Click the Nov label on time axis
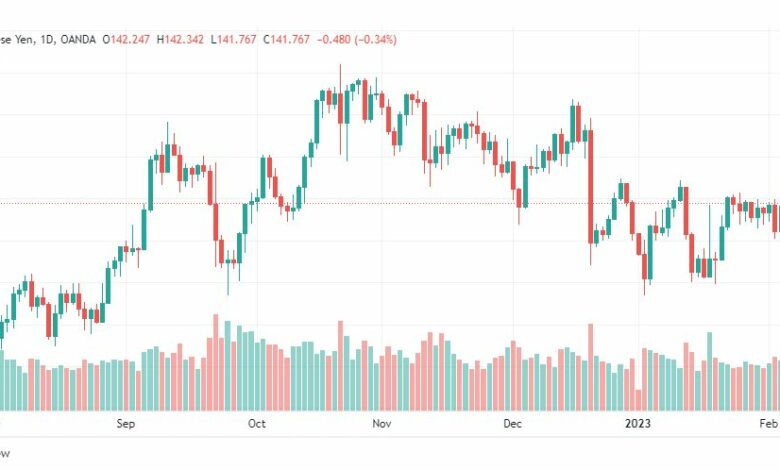 [x=382, y=423]
